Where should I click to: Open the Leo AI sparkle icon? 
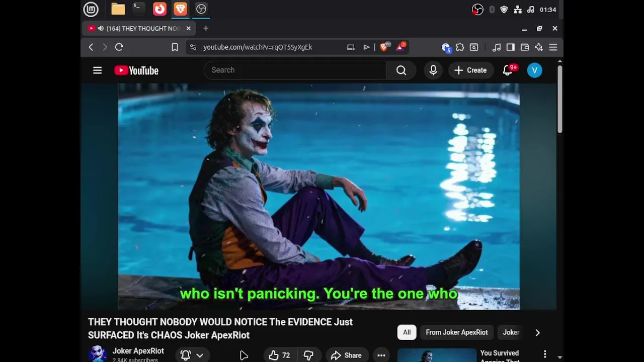click(x=539, y=47)
